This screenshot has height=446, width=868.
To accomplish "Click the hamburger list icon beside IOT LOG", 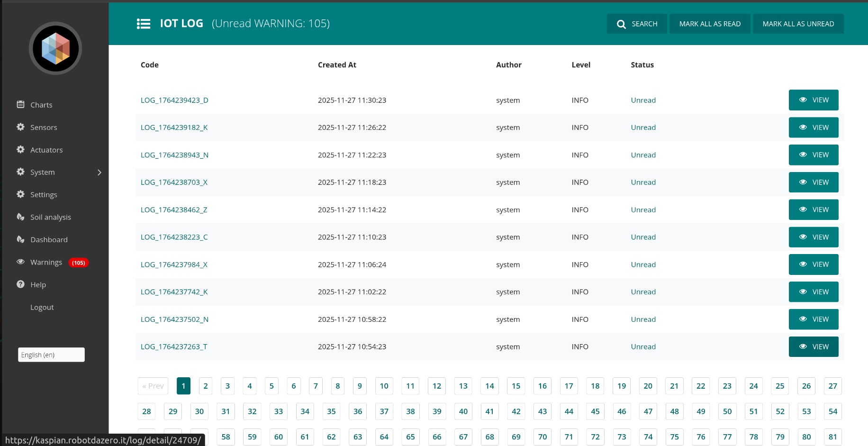I will coord(144,24).
